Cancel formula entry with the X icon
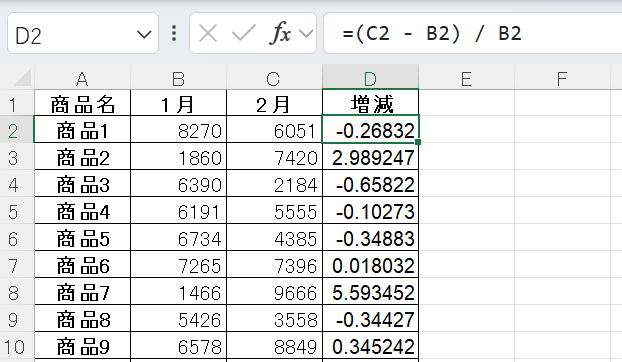The height and width of the screenshot is (362, 622). (208, 33)
